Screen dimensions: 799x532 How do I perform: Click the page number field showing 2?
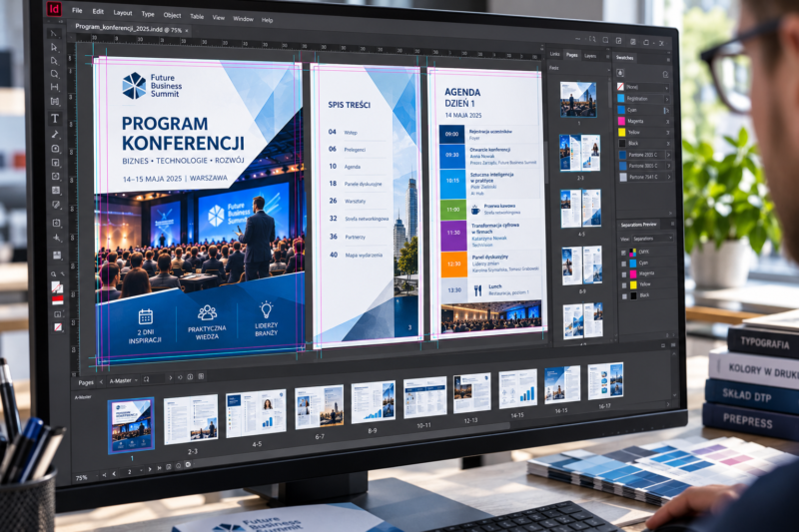point(130,472)
